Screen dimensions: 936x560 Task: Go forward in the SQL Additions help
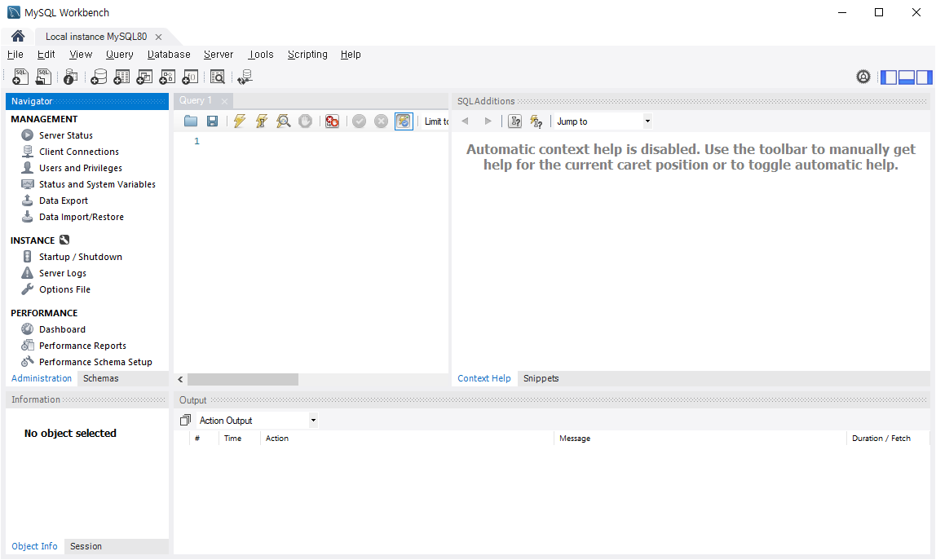488,121
